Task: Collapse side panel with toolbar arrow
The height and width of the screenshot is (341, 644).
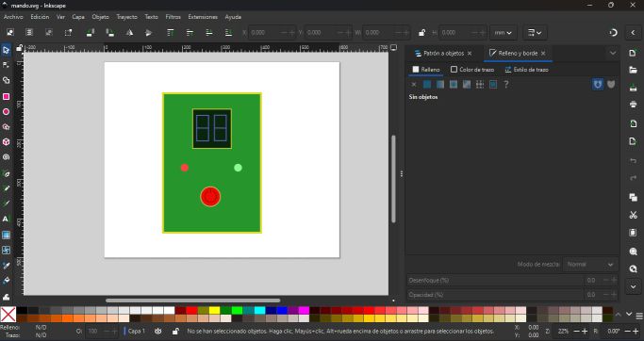Action: click(633, 32)
